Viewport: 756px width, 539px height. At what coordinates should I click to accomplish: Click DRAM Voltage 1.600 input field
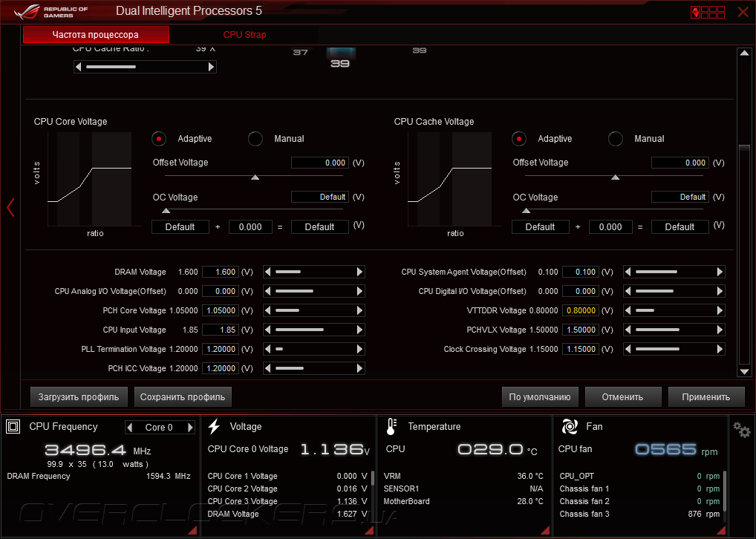pyautogui.click(x=221, y=272)
